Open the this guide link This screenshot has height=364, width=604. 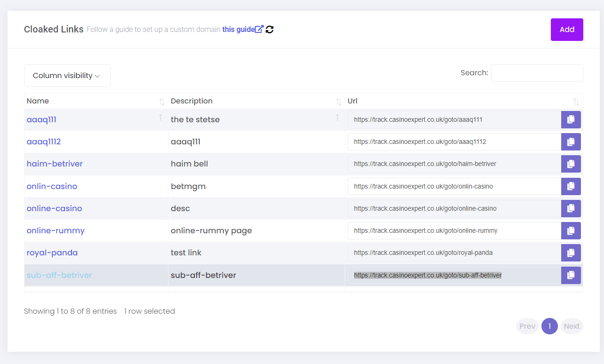[x=238, y=29]
